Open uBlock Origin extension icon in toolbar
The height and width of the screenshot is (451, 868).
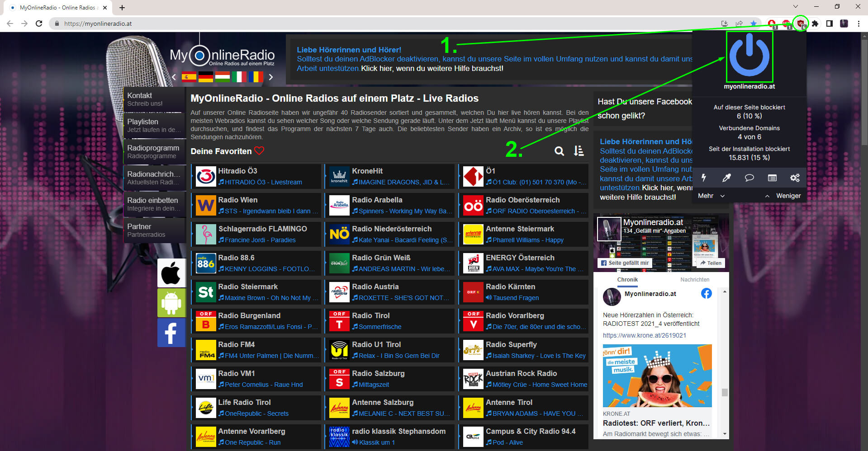[x=801, y=23]
